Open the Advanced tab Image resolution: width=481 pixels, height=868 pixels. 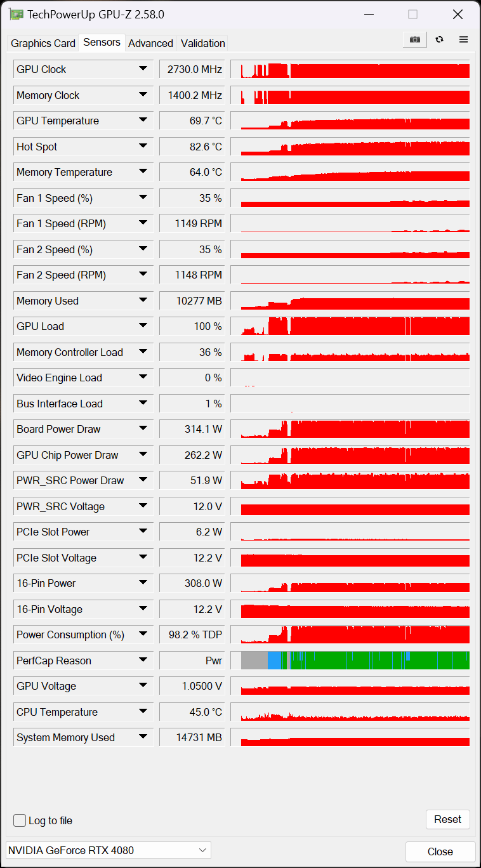point(150,43)
